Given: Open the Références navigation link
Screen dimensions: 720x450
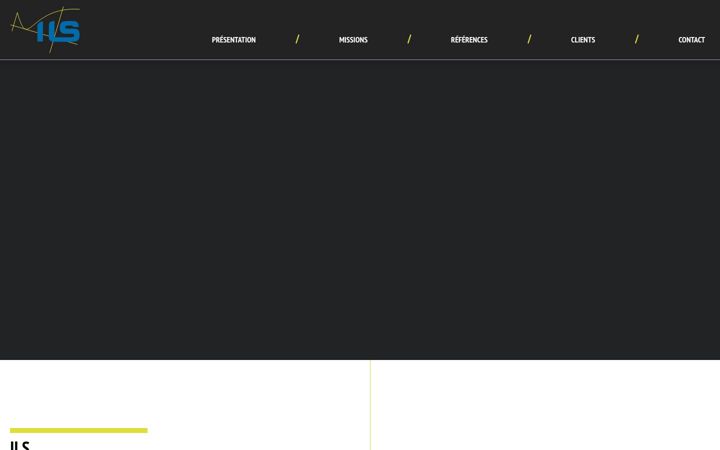Looking at the screenshot, I should (x=469, y=40).
